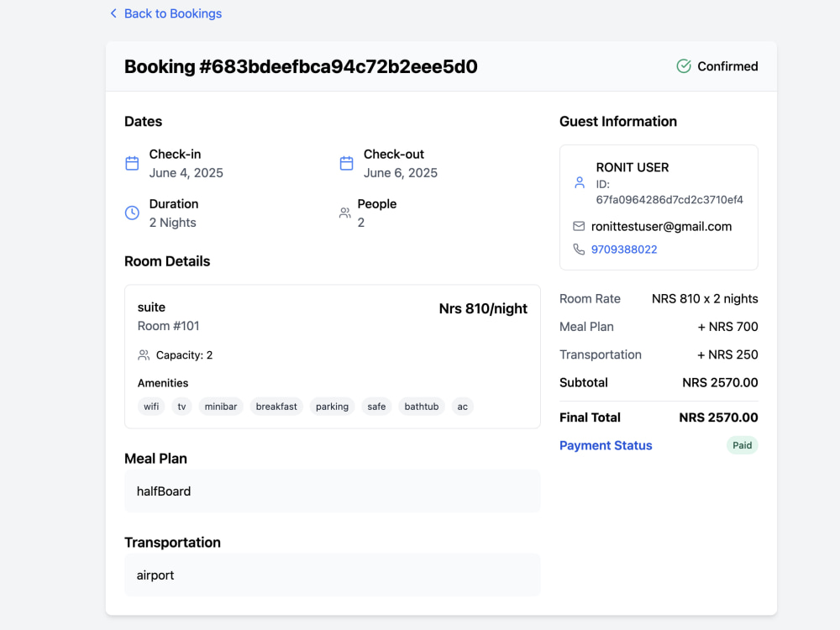Click the phone handset icon
This screenshot has height=630, width=840.
point(579,249)
